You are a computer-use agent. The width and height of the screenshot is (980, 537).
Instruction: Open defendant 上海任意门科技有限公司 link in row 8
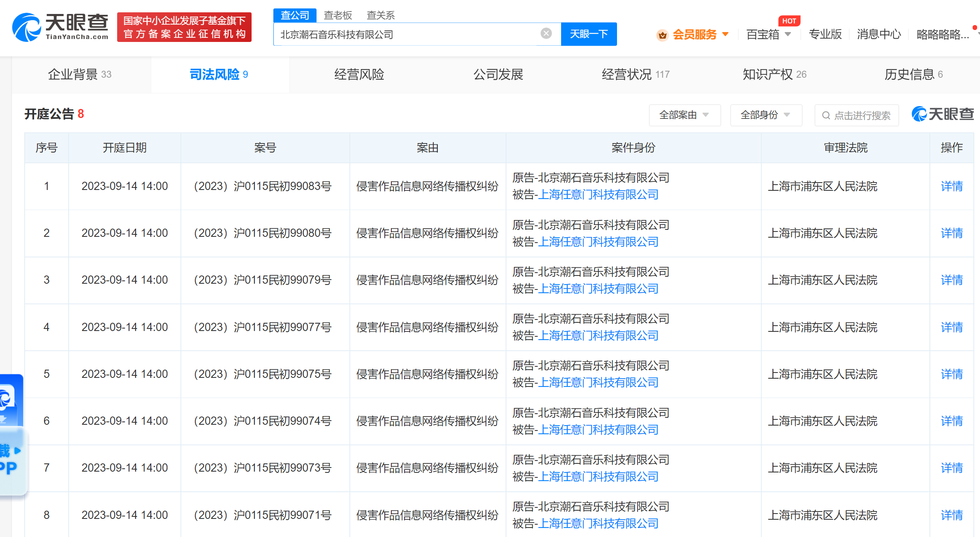[598, 523]
